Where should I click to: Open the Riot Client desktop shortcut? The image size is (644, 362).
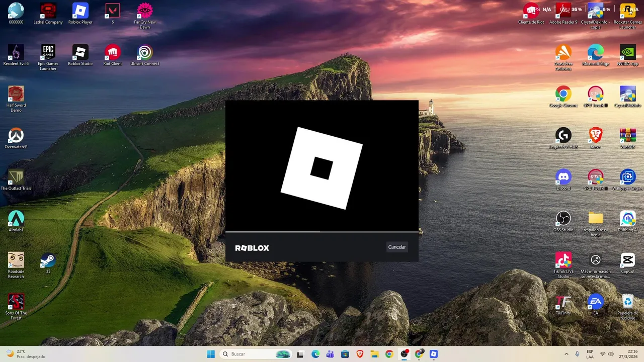pos(113,55)
